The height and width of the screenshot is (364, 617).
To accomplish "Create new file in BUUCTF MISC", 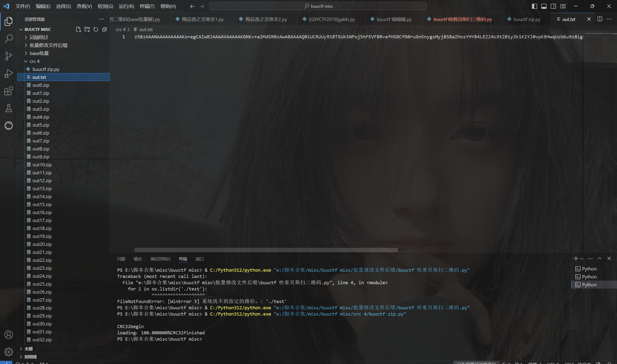I will pos(79,29).
